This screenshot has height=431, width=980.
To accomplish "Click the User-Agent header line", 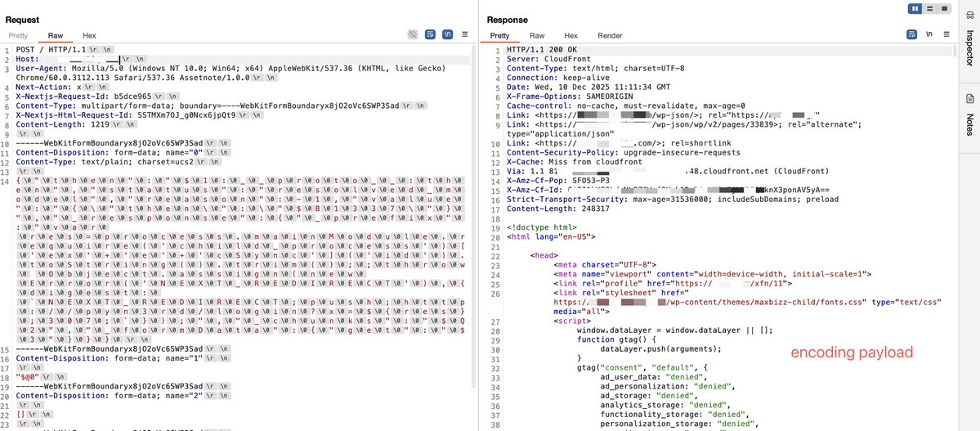I will point(230,73).
